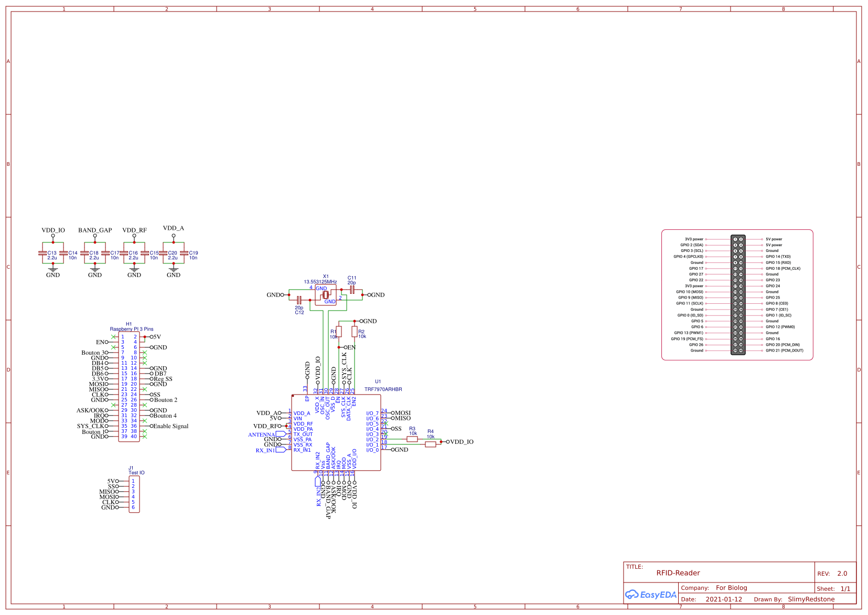This screenshot has width=868, height=615.
Task: Click the TRF7970ARHBR IC symbol U1
Action: click(x=336, y=433)
